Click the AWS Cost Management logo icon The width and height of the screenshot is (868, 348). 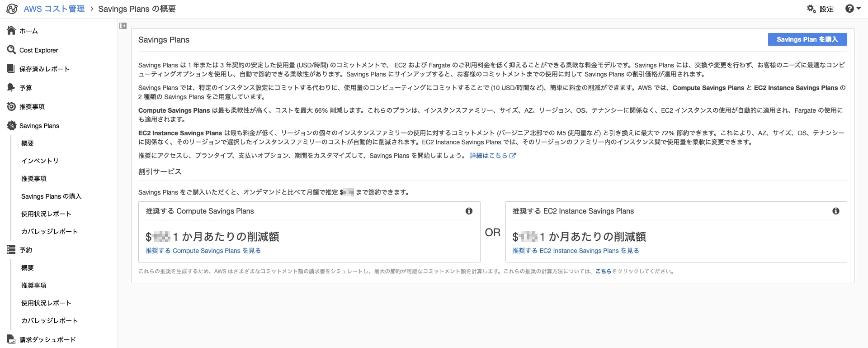click(x=12, y=9)
